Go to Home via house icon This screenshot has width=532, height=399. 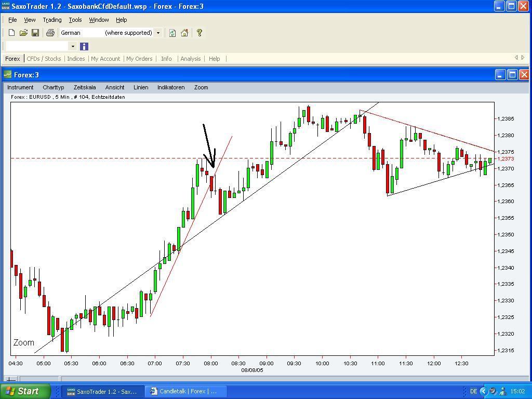point(184,33)
